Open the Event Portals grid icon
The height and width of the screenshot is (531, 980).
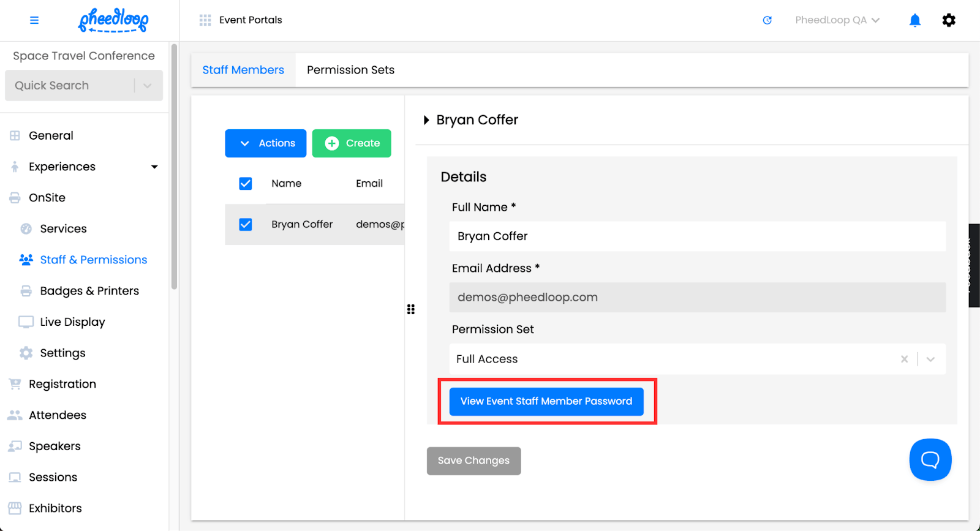pos(205,20)
